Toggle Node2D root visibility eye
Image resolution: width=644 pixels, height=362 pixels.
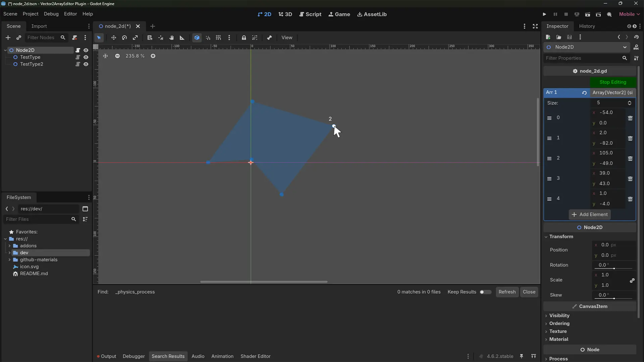(x=86, y=50)
